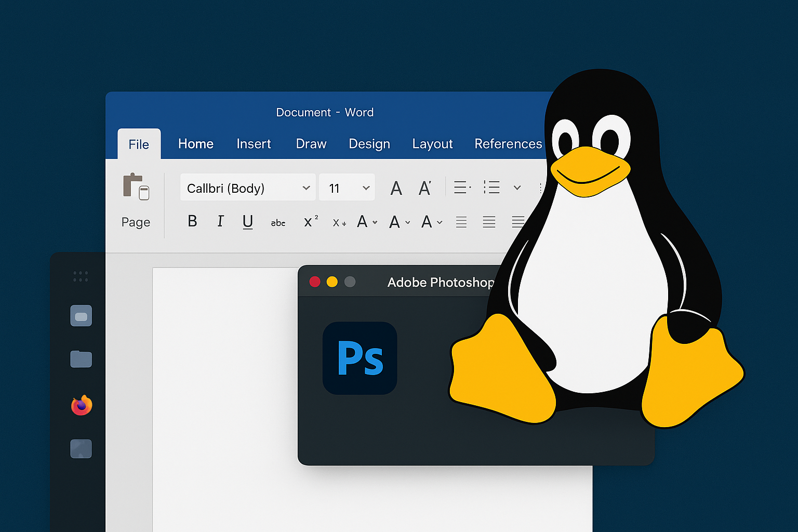Click the Adobe Photoshop window title
Viewport: 798px width, 532px height.
441,282
